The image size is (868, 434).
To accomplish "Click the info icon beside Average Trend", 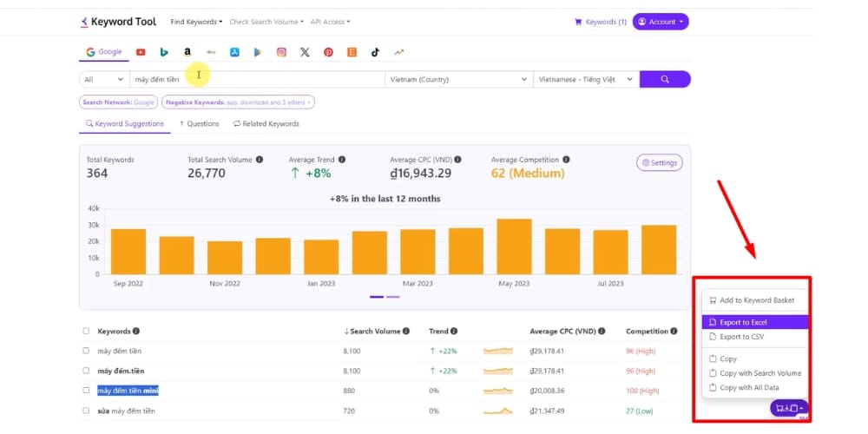I will tap(341, 160).
